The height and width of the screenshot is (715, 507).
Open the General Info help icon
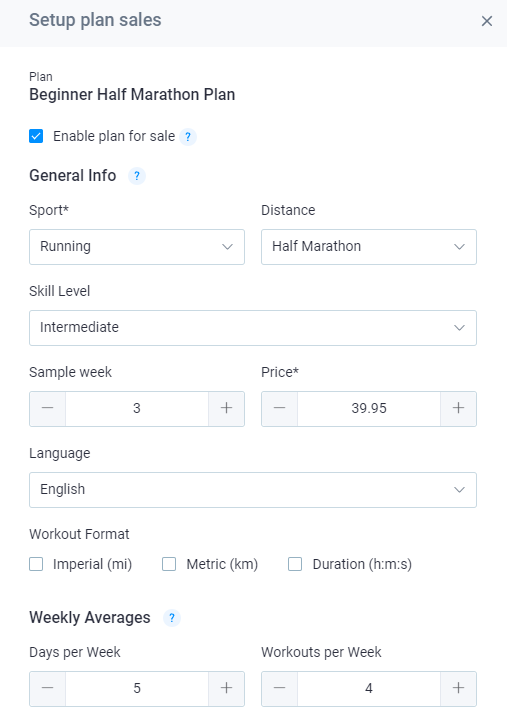(x=136, y=176)
